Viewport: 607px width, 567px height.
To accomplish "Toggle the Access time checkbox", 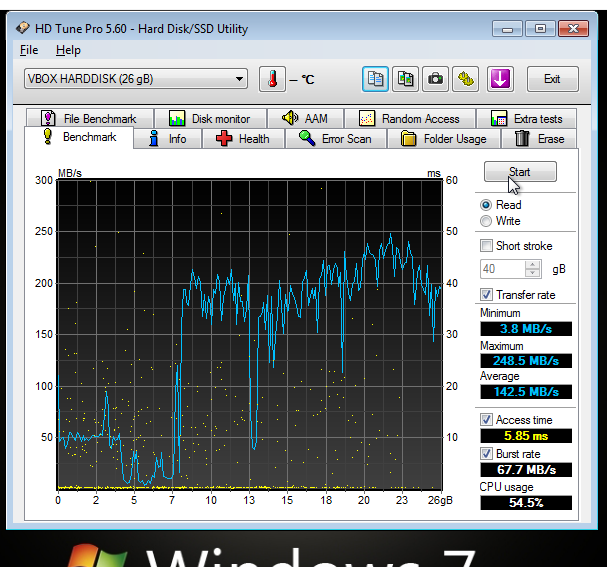I will 486,420.
